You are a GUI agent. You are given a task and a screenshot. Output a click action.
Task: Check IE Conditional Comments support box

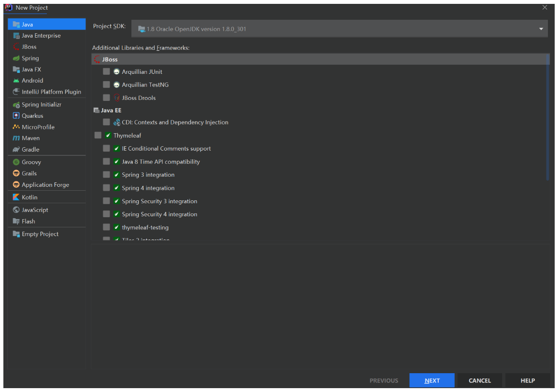pyautogui.click(x=106, y=149)
